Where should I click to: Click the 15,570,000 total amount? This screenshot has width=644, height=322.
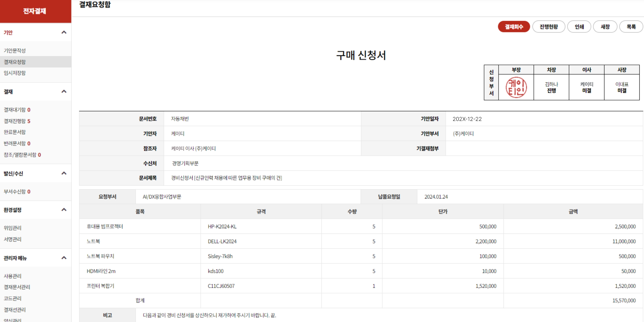pyautogui.click(x=624, y=300)
